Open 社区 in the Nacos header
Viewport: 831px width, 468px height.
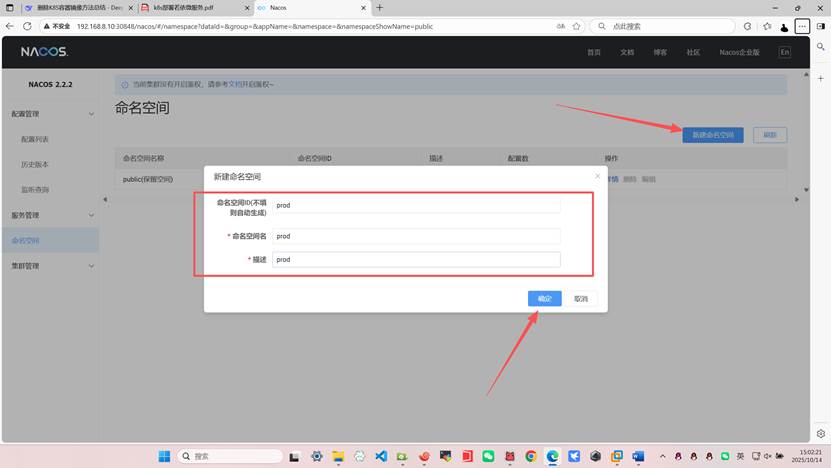coord(693,52)
